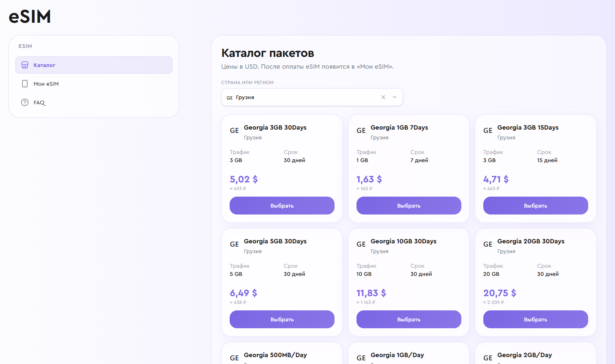Click the 10 GB traffic value
Viewport: 615px width, 364px height.
click(x=364, y=274)
